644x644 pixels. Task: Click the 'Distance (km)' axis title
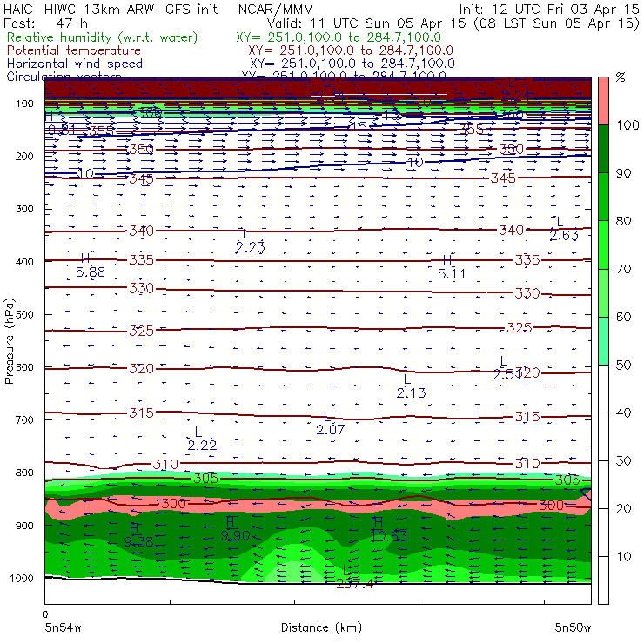321,627
